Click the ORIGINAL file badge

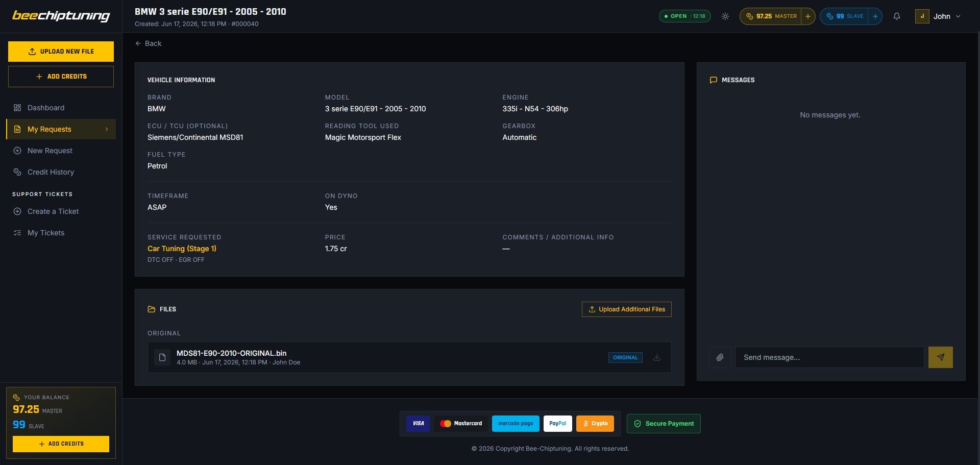tap(625, 357)
